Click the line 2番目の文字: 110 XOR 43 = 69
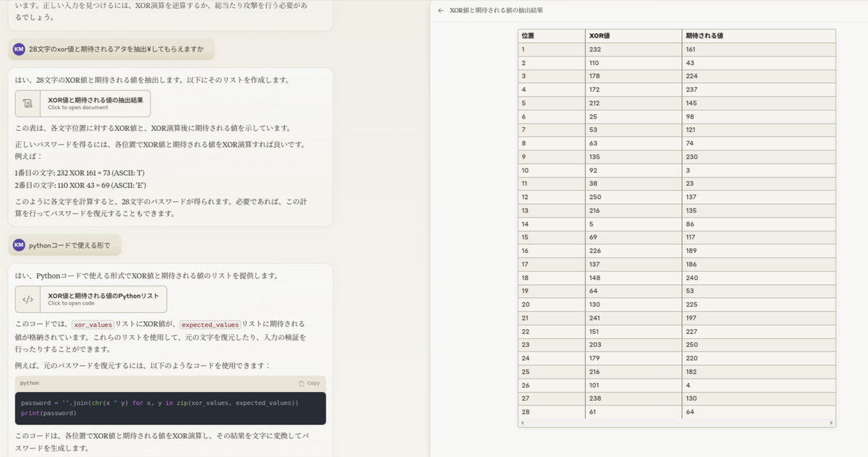This screenshot has height=457, width=868. (80, 185)
